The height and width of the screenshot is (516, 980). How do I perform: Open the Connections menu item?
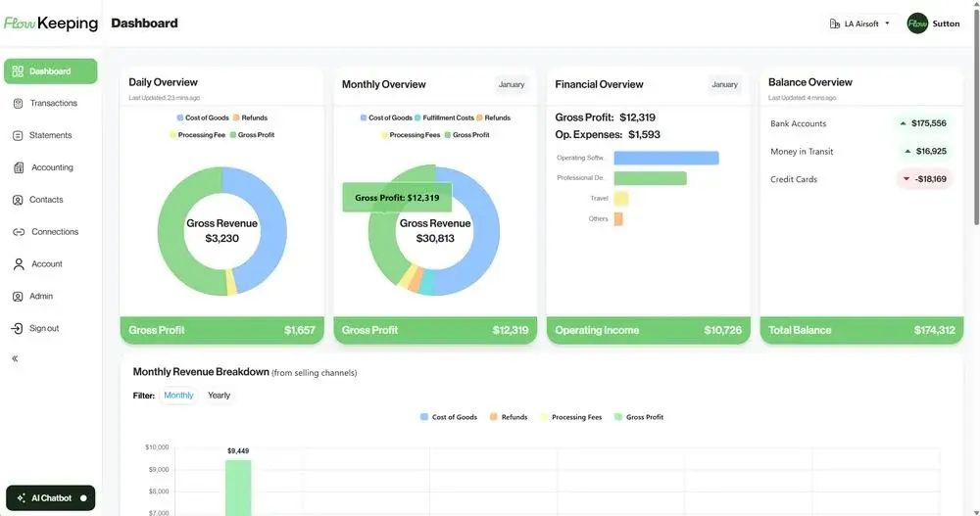click(51, 232)
